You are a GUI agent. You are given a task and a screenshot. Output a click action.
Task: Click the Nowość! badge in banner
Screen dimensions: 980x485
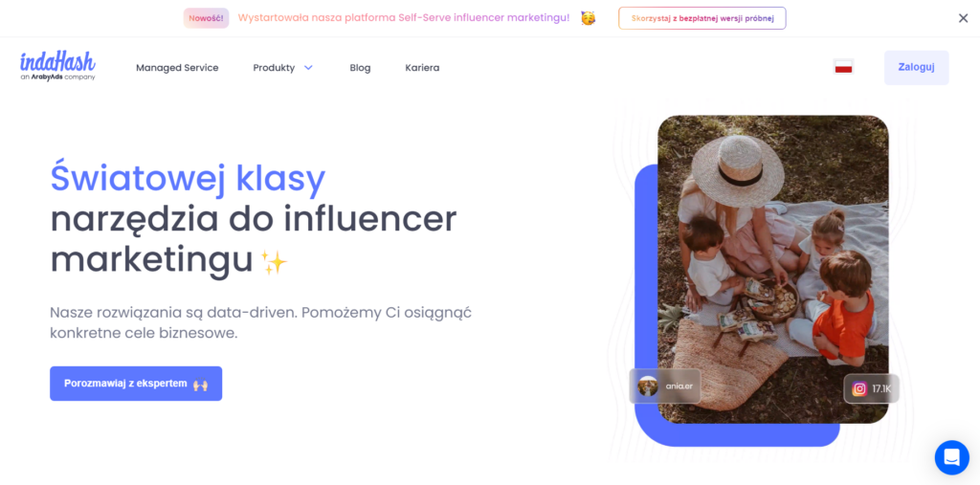click(207, 18)
